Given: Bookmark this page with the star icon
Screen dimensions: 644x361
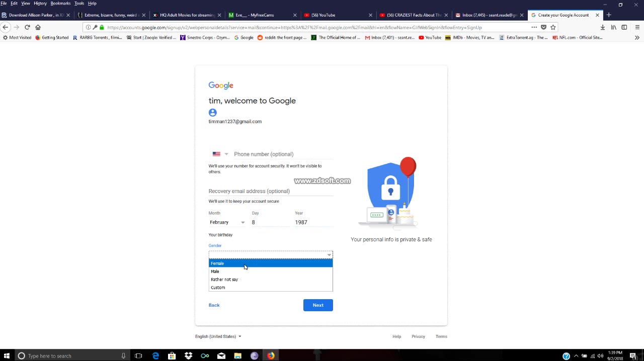Looking at the screenshot, I should 553,27.
